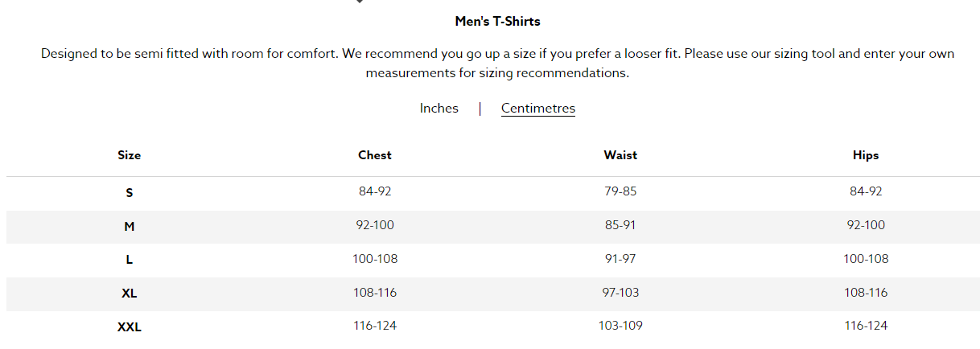This screenshot has height=349, width=980.
Task: Click hips value 100-108 for size L
Action: [x=866, y=259]
